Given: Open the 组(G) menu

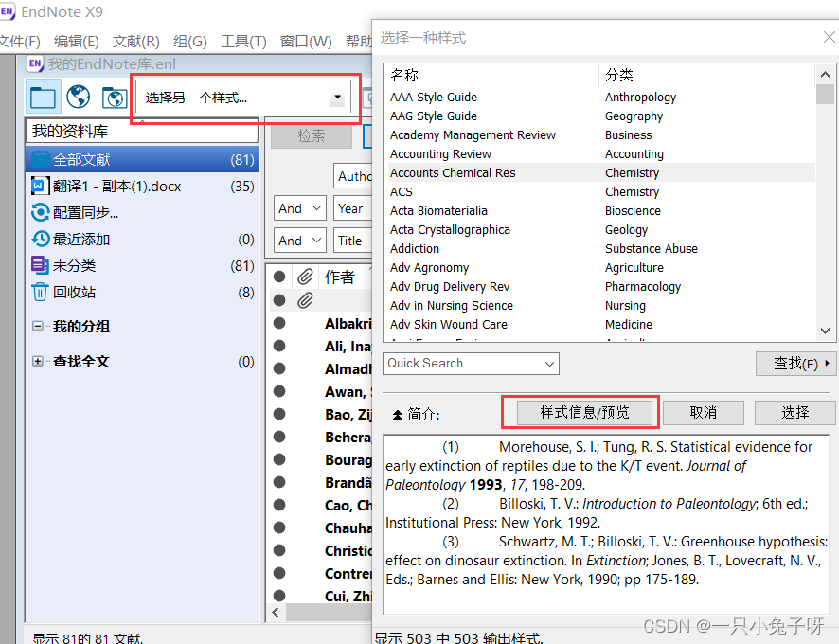Looking at the screenshot, I should pyautogui.click(x=190, y=42).
